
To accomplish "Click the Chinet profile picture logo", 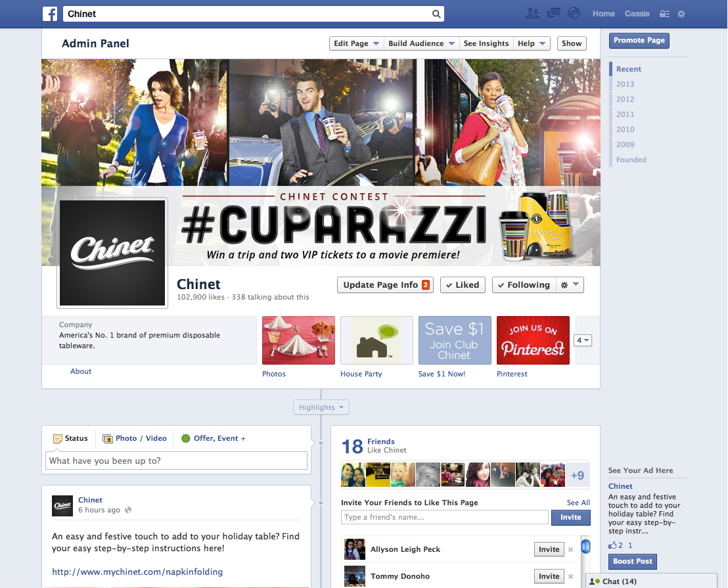I will click(112, 253).
